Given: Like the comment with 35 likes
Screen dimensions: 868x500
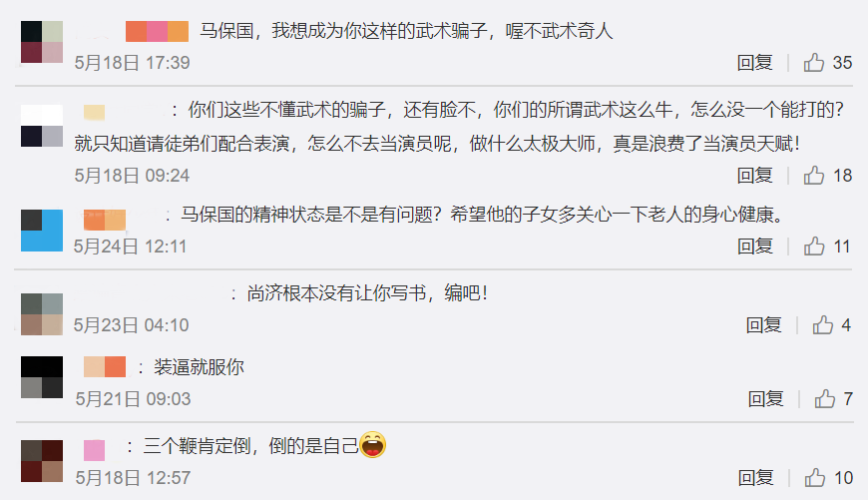Looking at the screenshot, I should 814,63.
